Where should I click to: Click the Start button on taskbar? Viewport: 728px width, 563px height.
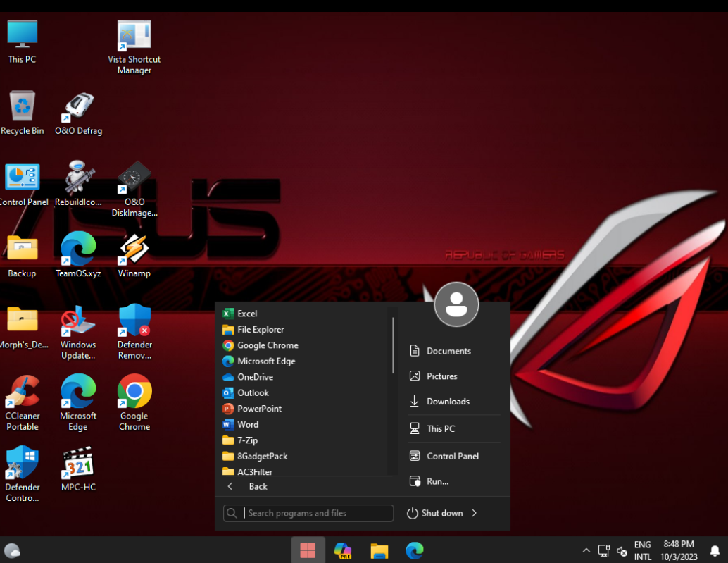308,550
